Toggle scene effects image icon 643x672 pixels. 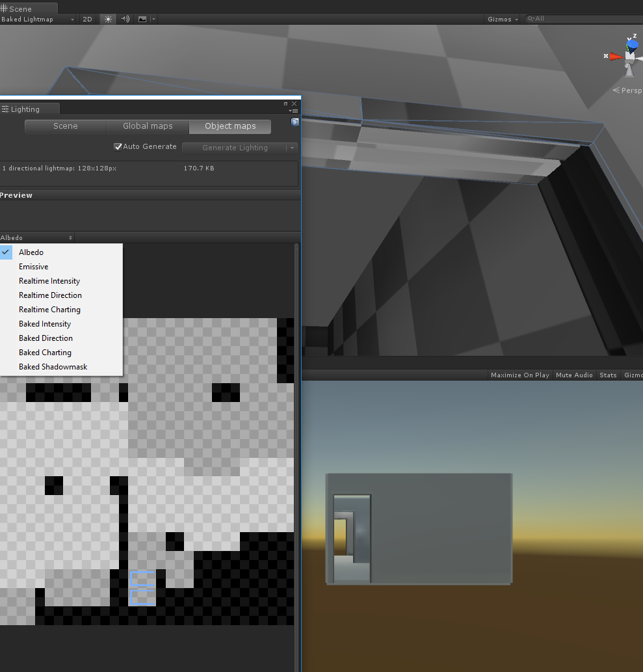click(x=142, y=20)
